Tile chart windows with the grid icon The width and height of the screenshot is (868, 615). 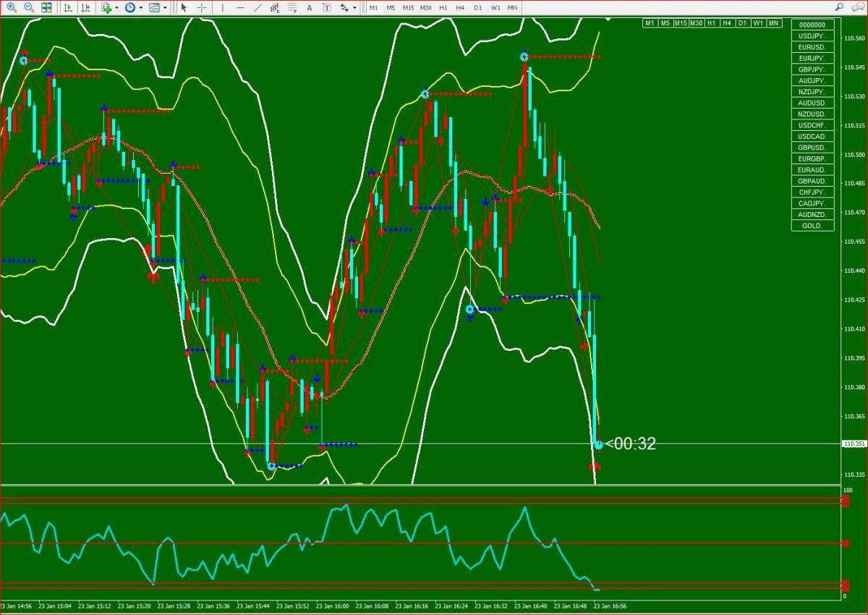[x=46, y=7]
